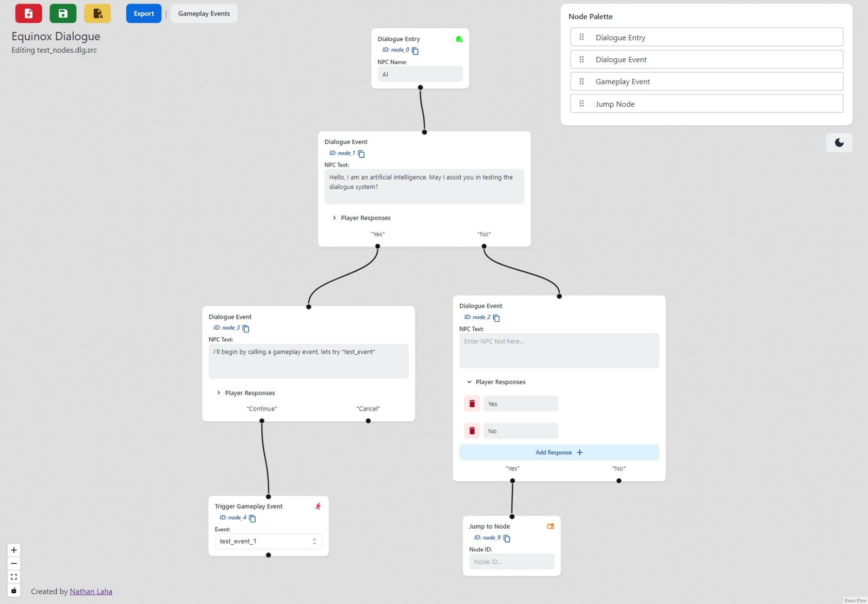The width and height of the screenshot is (868, 604).
Task: Zoom in on the node canvas
Action: [14, 550]
